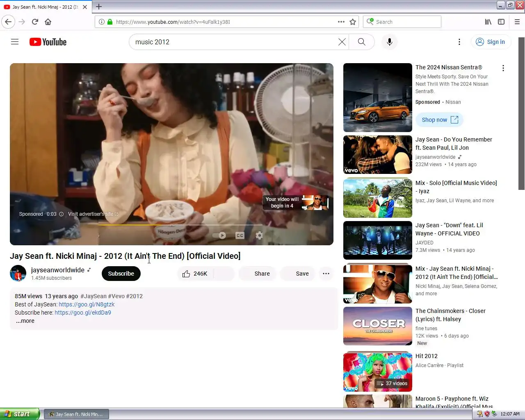The height and width of the screenshot is (420, 525).
Task: Open player settings gear
Action: pos(259,235)
